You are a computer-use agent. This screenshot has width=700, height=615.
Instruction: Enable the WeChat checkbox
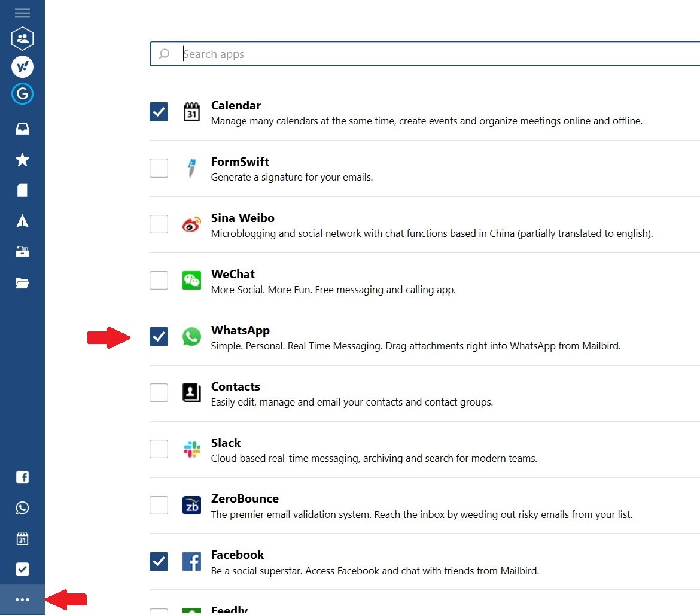[159, 280]
